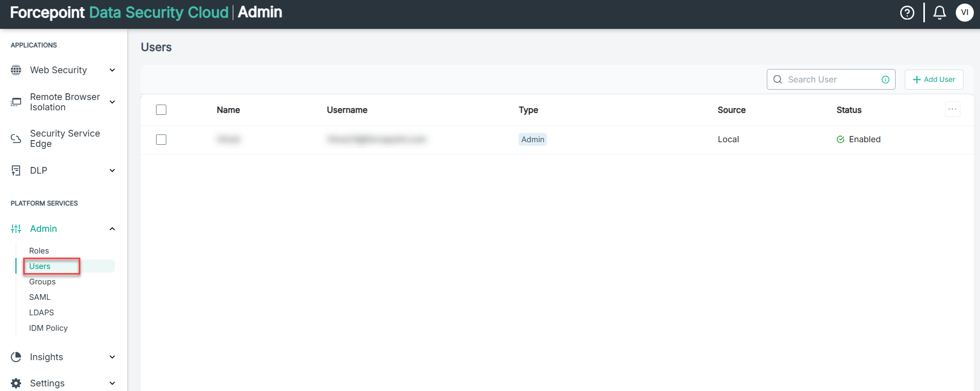Expand the Settings menu chevron
This screenshot has height=391, width=980.
tap(112, 383)
